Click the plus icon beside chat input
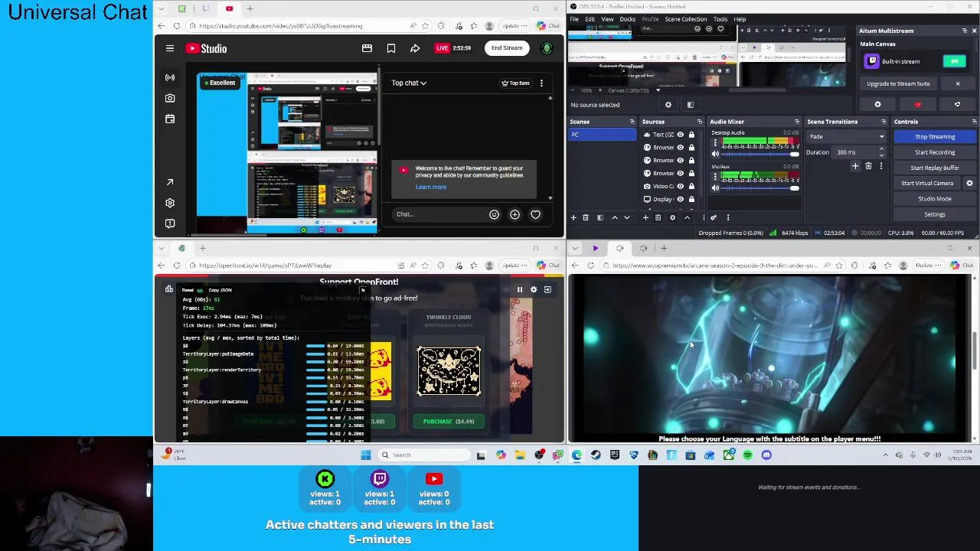980x551 pixels. coord(514,214)
